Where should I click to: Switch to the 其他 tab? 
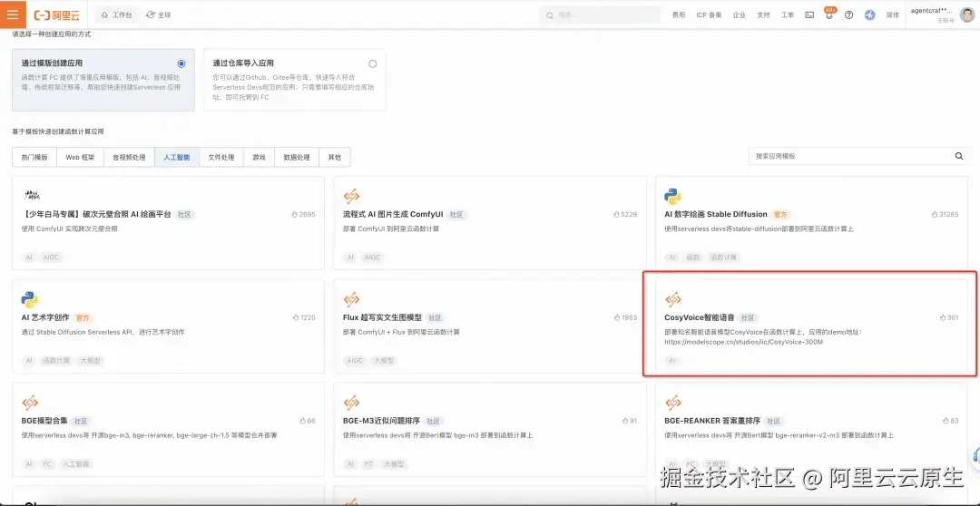tap(334, 158)
